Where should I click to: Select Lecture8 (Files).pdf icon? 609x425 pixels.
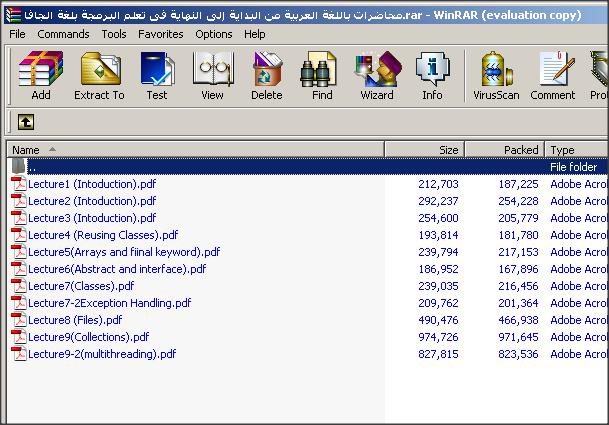click(x=19, y=320)
